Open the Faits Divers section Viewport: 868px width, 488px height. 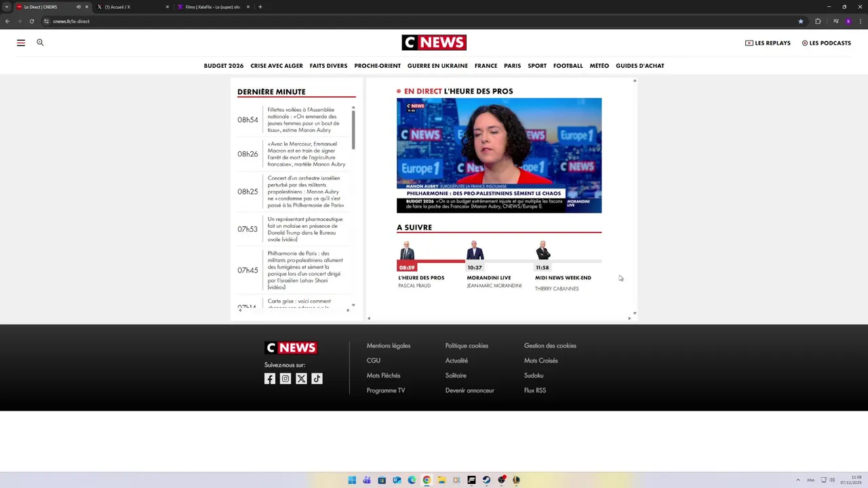coord(328,66)
